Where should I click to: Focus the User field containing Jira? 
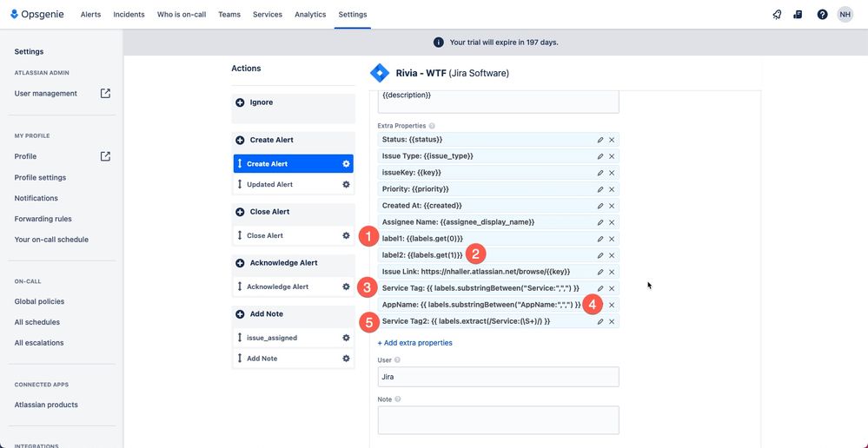(498, 377)
